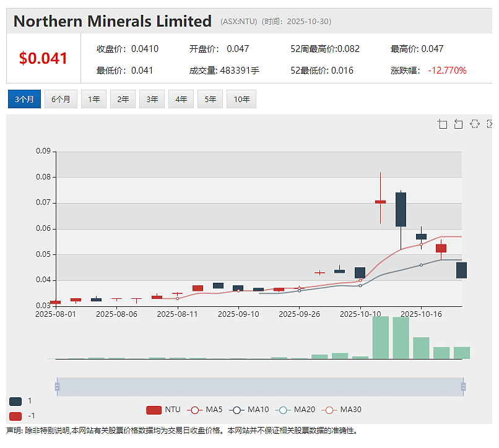The width and height of the screenshot is (499, 448).
Task: Click the red swatch labeled -1
Action: (x=15, y=416)
